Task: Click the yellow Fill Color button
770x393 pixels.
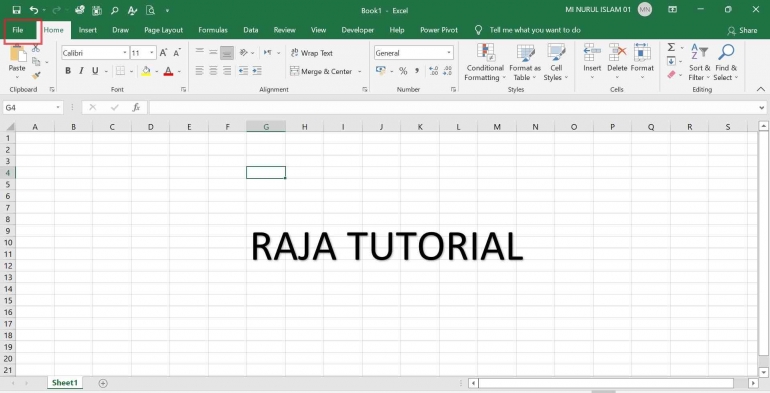Action: [146, 71]
